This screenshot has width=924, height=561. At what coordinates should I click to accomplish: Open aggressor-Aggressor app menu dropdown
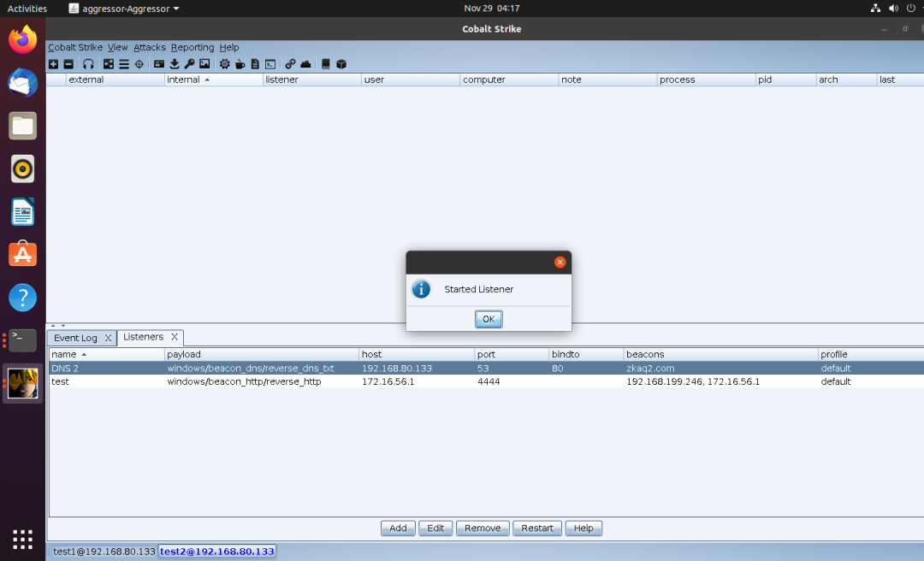pyautogui.click(x=124, y=9)
